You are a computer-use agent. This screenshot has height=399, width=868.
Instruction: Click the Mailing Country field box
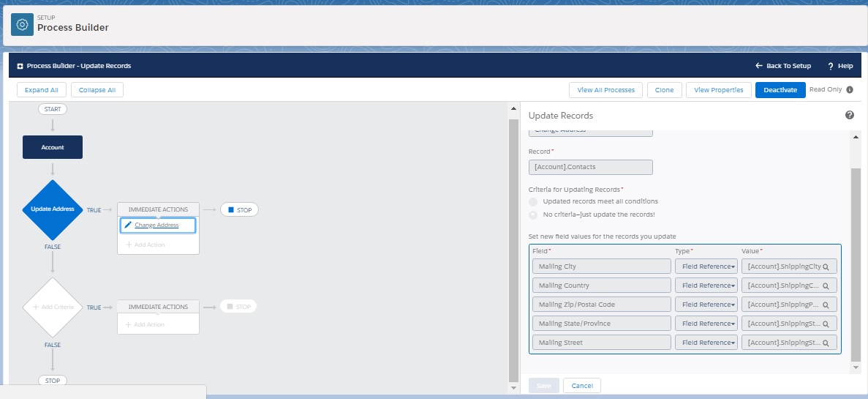click(602, 286)
